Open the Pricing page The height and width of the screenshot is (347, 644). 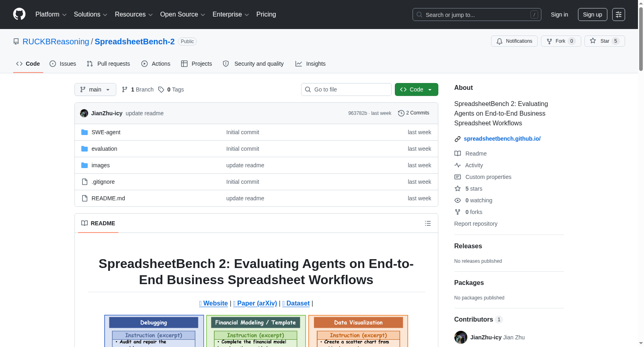pyautogui.click(x=266, y=15)
